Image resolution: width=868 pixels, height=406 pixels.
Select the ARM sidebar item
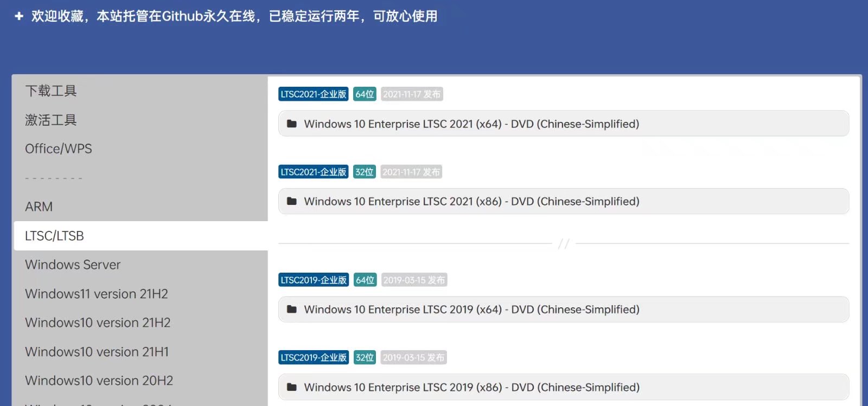click(x=39, y=207)
